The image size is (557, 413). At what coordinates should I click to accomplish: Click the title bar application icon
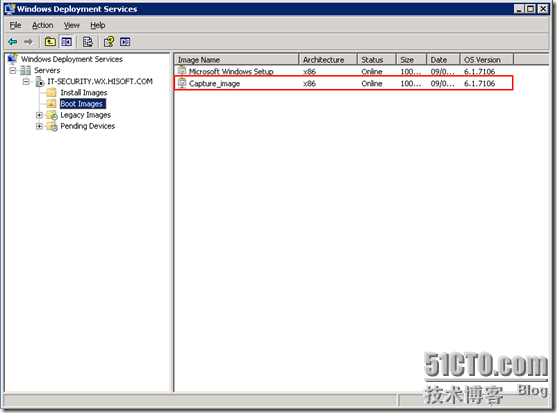(10, 9)
